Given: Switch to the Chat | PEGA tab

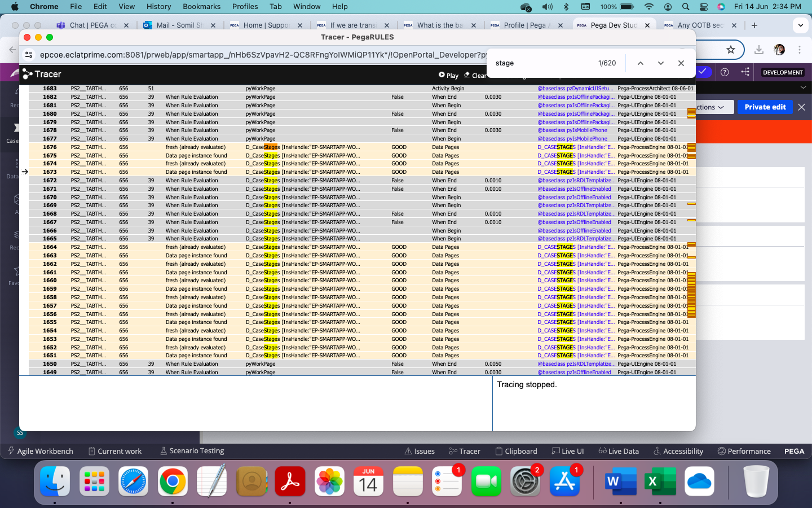Looking at the screenshot, I should click(x=93, y=25).
